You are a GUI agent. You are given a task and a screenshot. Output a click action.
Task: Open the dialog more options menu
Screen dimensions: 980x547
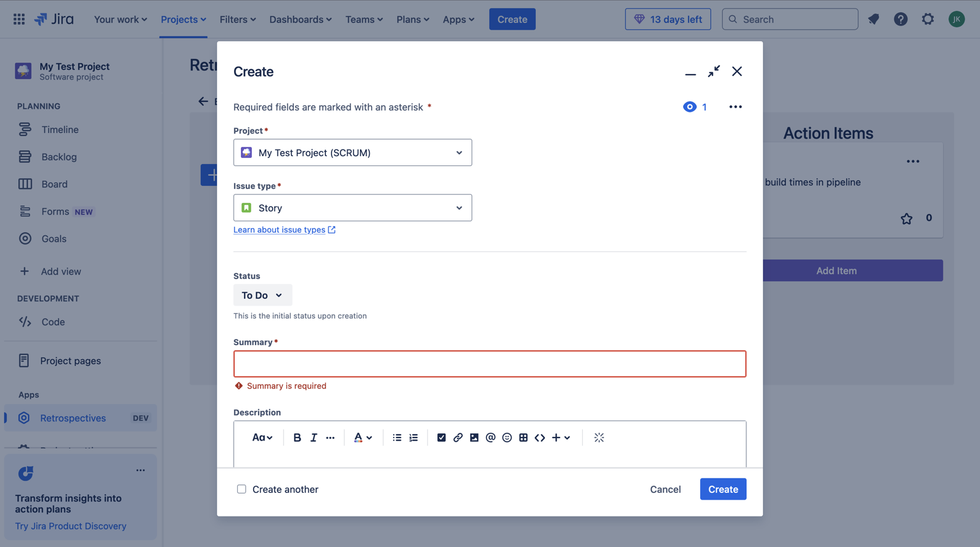coord(735,106)
